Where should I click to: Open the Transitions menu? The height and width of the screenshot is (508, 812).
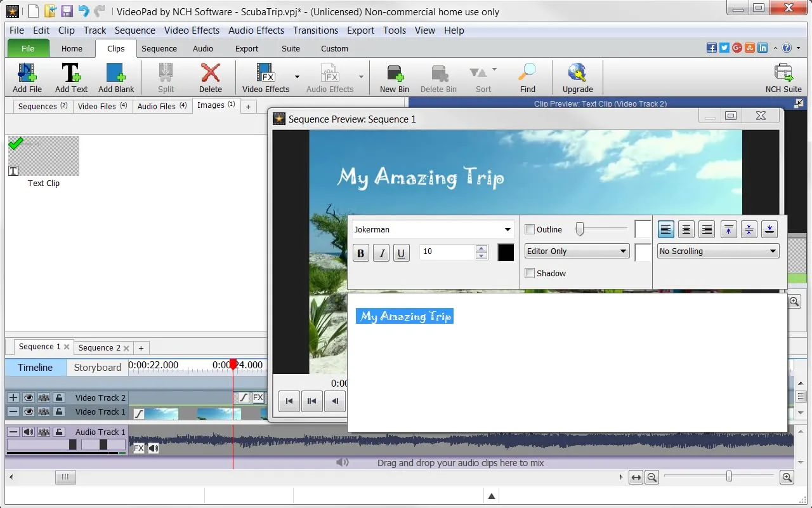pos(315,30)
